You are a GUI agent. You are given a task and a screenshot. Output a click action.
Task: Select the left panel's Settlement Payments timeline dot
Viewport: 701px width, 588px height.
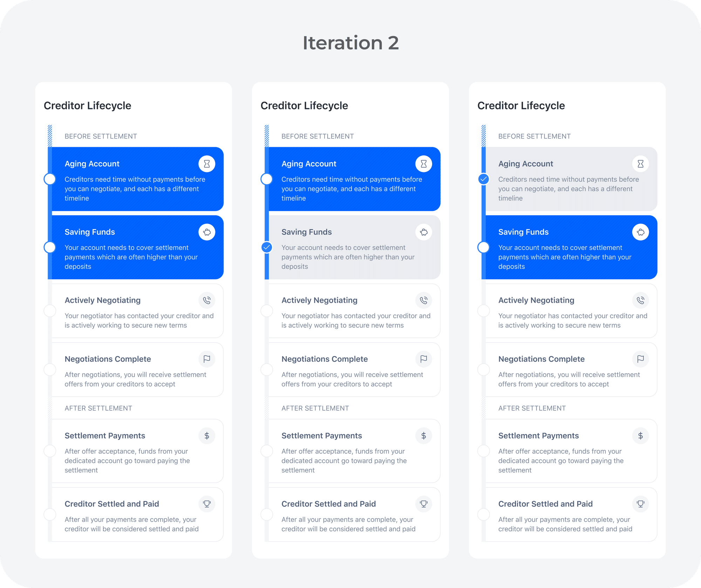pyautogui.click(x=50, y=451)
